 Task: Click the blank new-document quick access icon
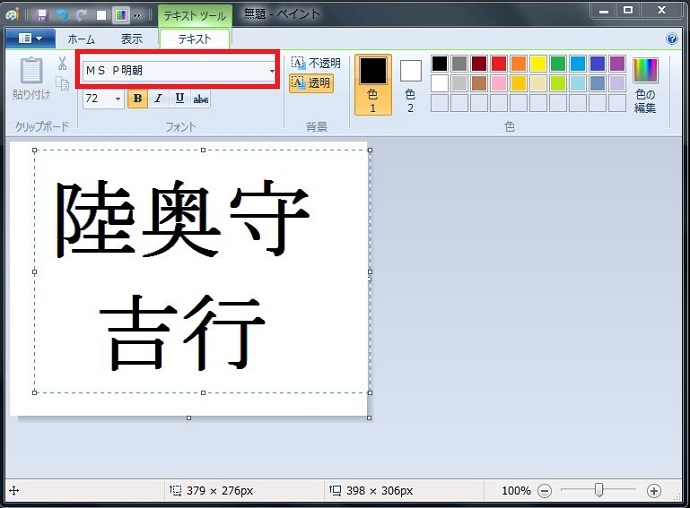(x=101, y=15)
